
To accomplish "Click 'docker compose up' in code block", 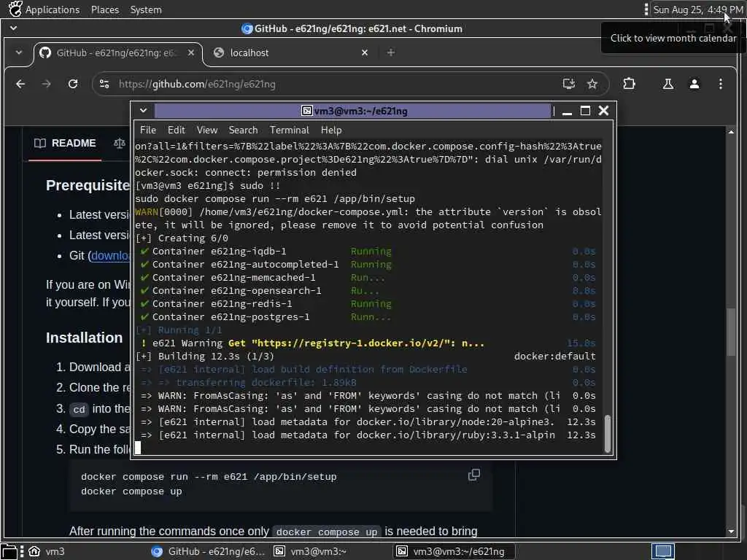I will click(131, 491).
